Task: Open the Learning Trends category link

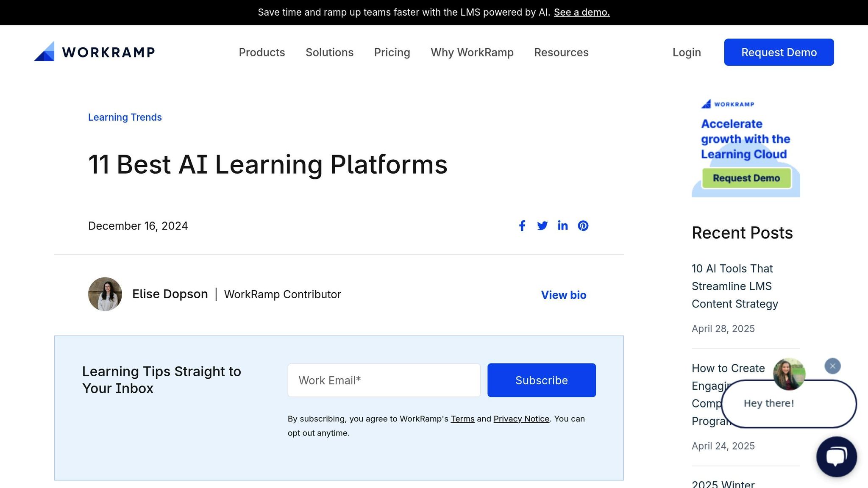Action: [x=125, y=117]
